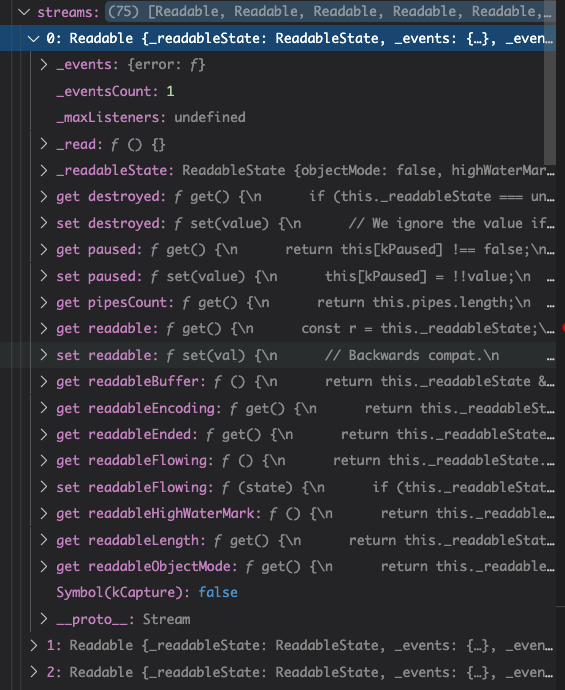Screen dimensions: 565x690
Task: Expand the __proto__: Stream entry
Action: click(44, 619)
